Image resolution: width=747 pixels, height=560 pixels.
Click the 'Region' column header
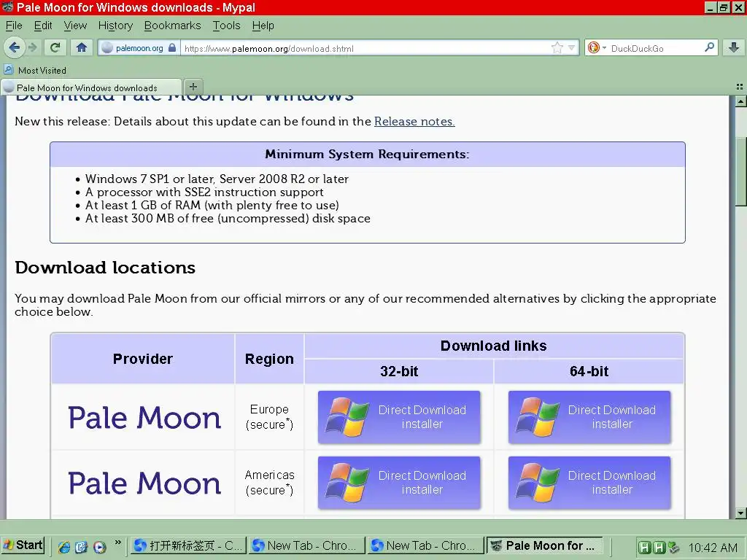click(x=269, y=359)
